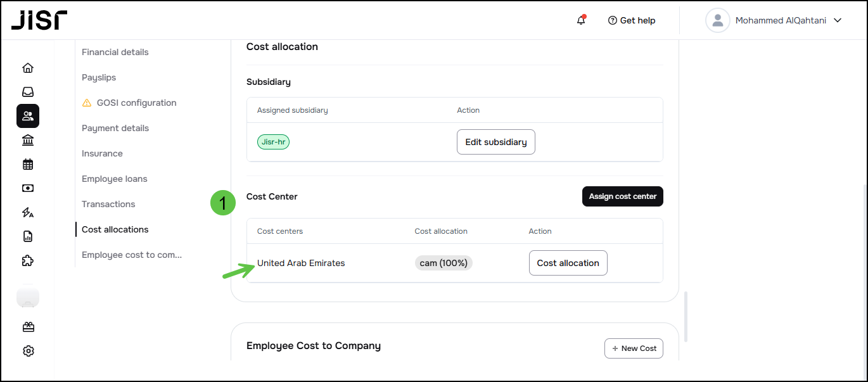Select GOSI configuration menu item
868x382 pixels.
[136, 103]
